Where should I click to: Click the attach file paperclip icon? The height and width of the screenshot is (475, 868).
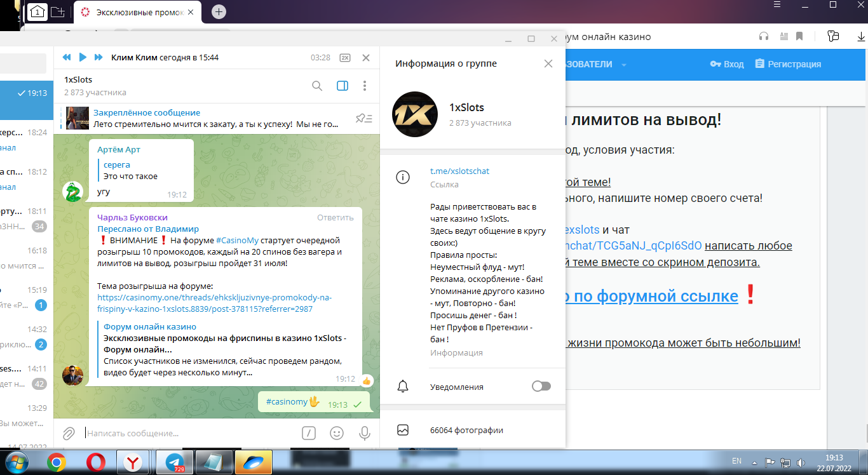[x=69, y=433]
